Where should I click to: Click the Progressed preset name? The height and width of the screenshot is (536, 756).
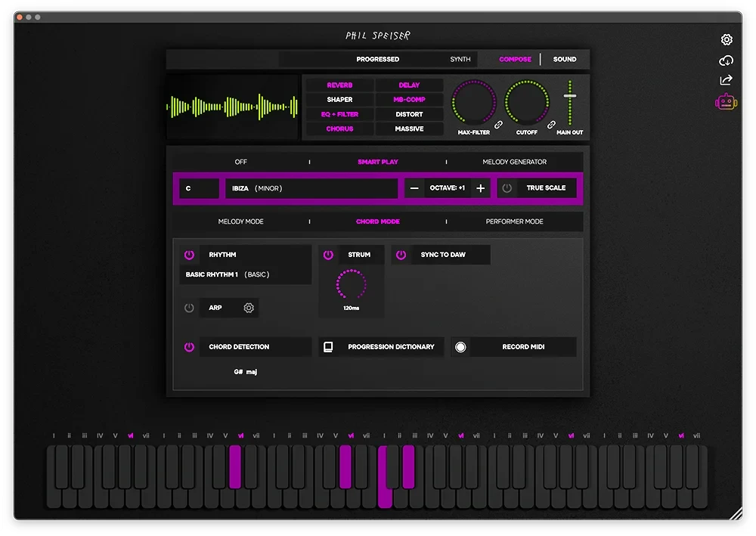377,59
